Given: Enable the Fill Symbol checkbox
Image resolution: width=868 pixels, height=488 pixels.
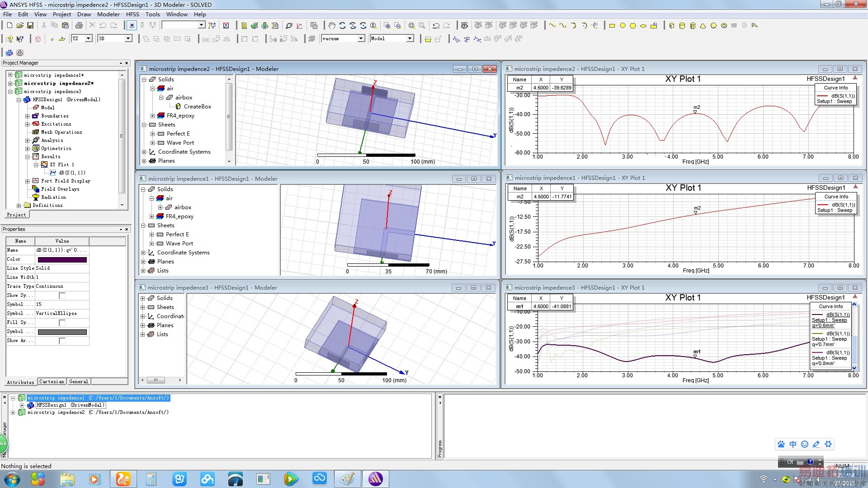Looking at the screenshot, I should tap(62, 323).
